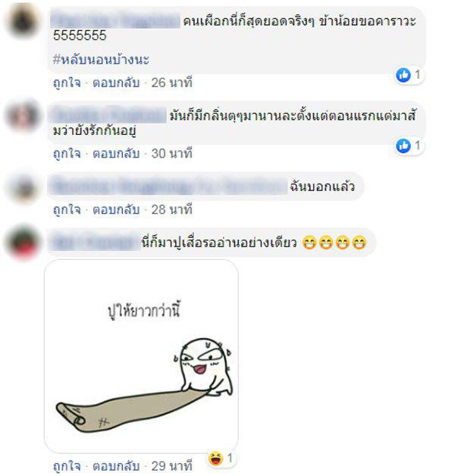Click ถูกใจ under the sticker comment
455x476 pixels.
[x=67, y=466]
